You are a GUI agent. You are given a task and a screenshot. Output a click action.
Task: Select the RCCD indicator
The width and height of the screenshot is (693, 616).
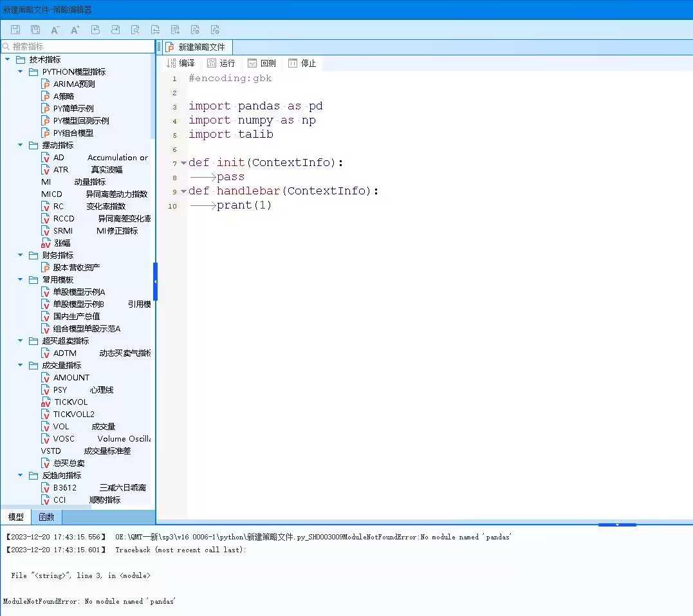pos(96,218)
